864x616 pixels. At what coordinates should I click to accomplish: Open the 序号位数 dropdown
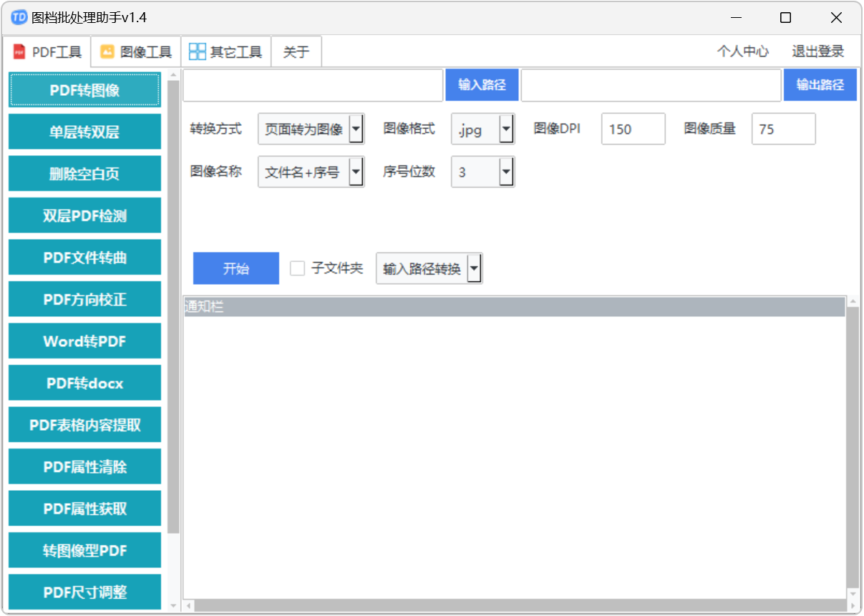482,172
